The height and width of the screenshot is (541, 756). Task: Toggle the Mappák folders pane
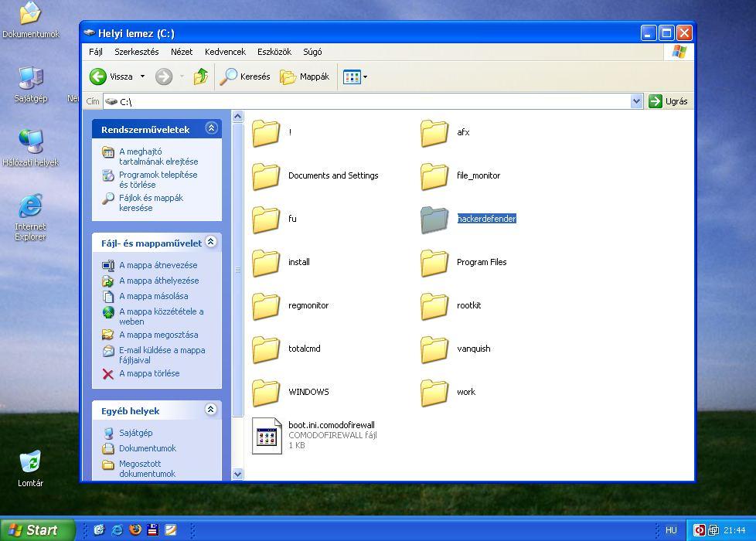(x=305, y=77)
